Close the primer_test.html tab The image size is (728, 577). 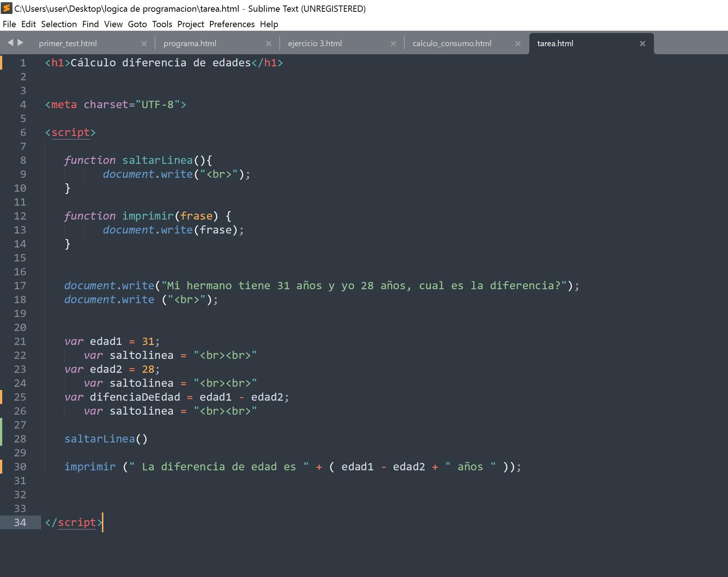144,44
